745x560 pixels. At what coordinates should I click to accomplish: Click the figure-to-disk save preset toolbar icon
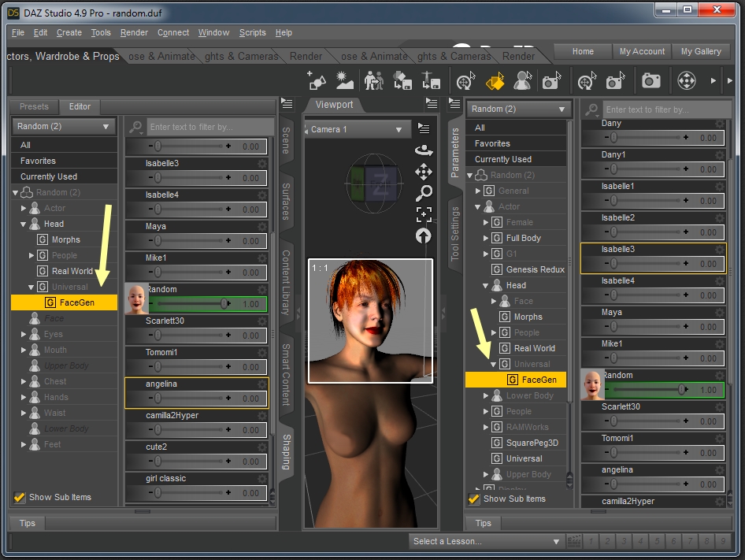click(431, 81)
